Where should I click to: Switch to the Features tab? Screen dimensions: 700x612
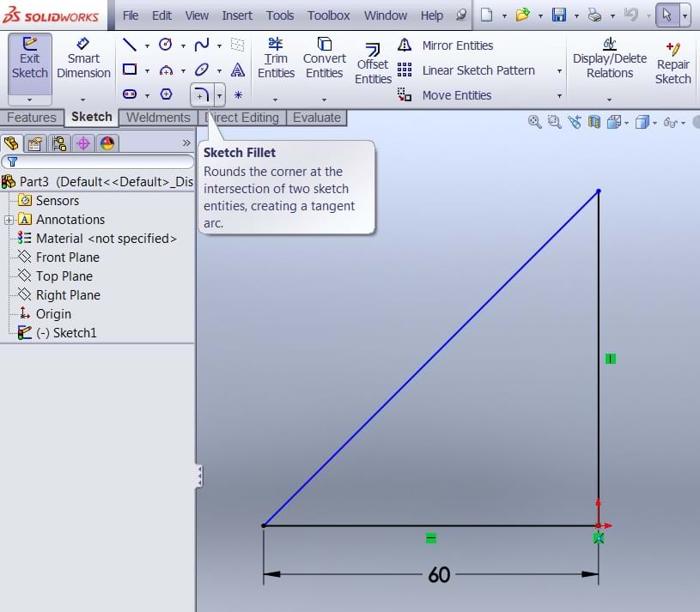click(32, 118)
